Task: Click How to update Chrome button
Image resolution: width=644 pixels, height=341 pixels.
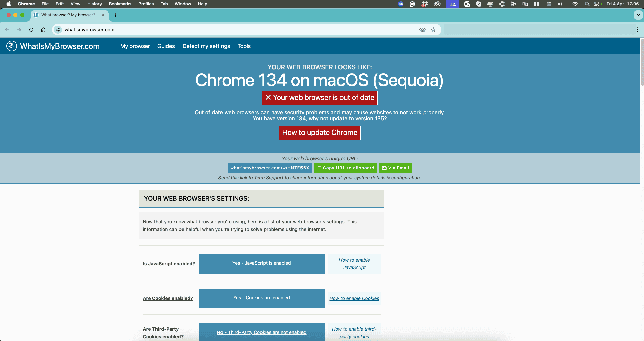Action: (x=320, y=133)
